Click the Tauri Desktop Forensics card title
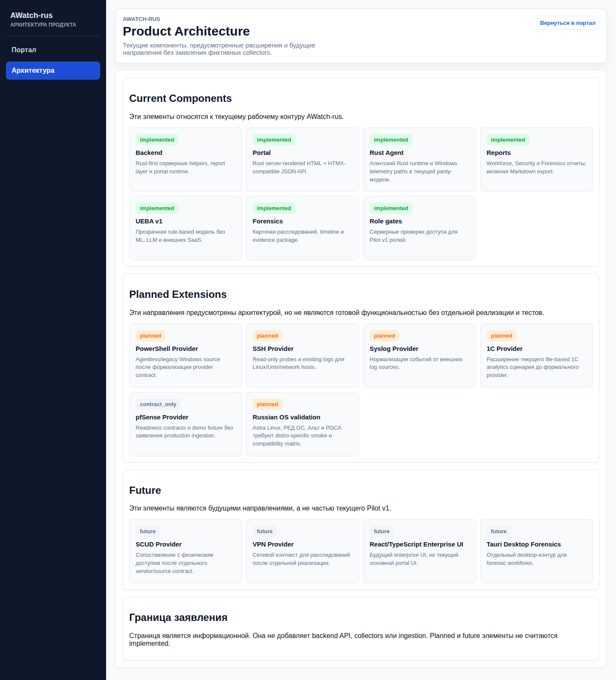 tap(524, 544)
